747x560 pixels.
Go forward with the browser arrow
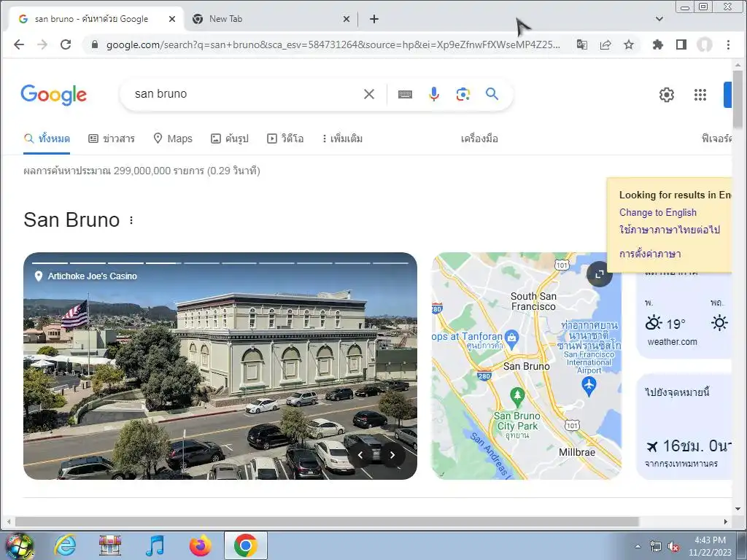tap(42, 44)
